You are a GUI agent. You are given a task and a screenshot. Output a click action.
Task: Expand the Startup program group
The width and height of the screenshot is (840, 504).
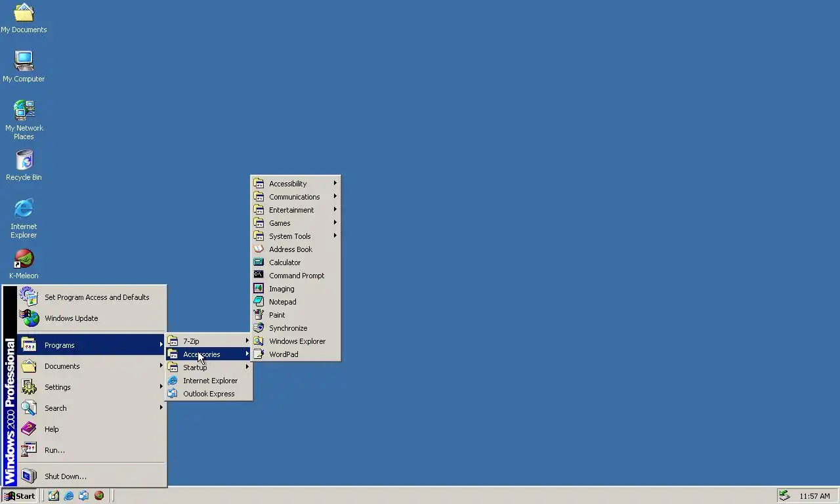tap(209, 367)
